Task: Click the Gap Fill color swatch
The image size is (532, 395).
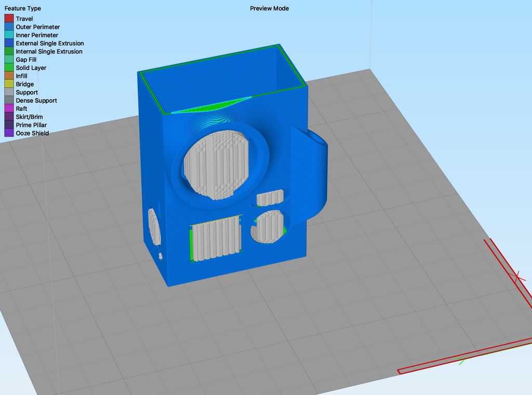Action: (9, 59)
